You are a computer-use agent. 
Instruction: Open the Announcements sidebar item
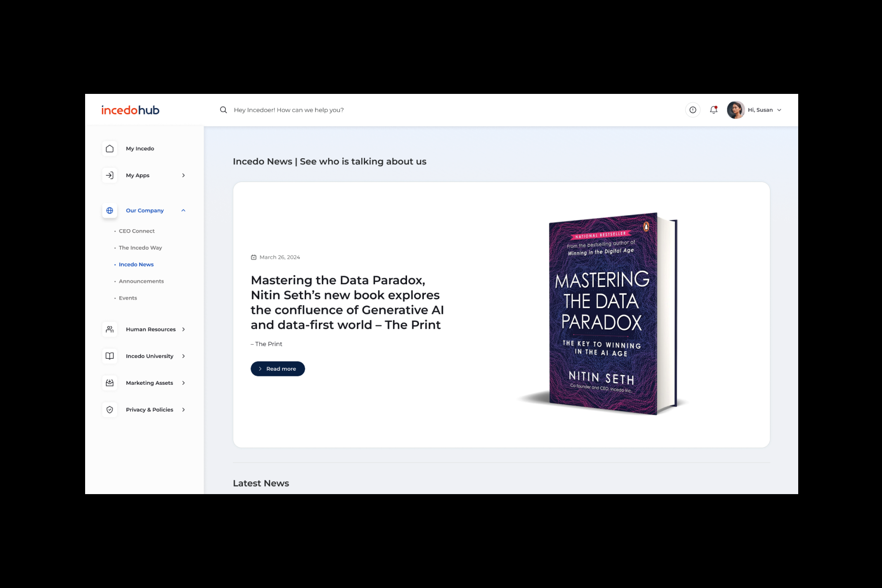pyautogui.click(x=141, y=281)
